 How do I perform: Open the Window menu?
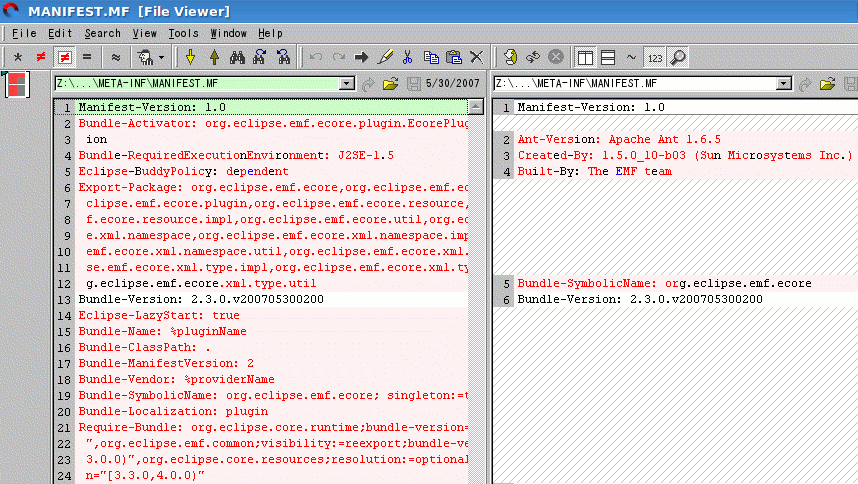[228, 33]
